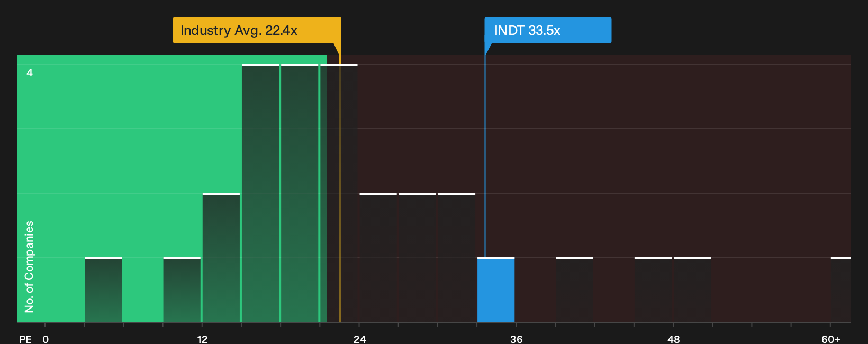Viewport: 868px width, 344px height.
Task: Click the orange industry average marker line
Action: pyautogui.click(x=340, y=188)
